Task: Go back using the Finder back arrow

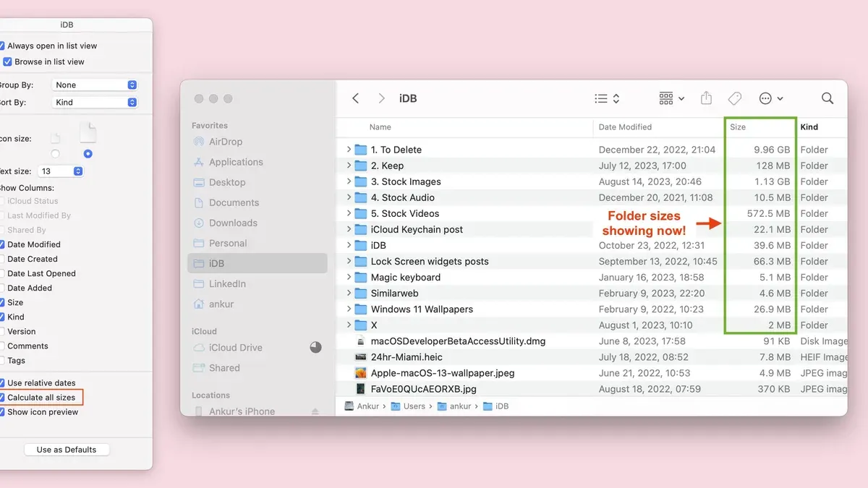Action: pos(355,98)
